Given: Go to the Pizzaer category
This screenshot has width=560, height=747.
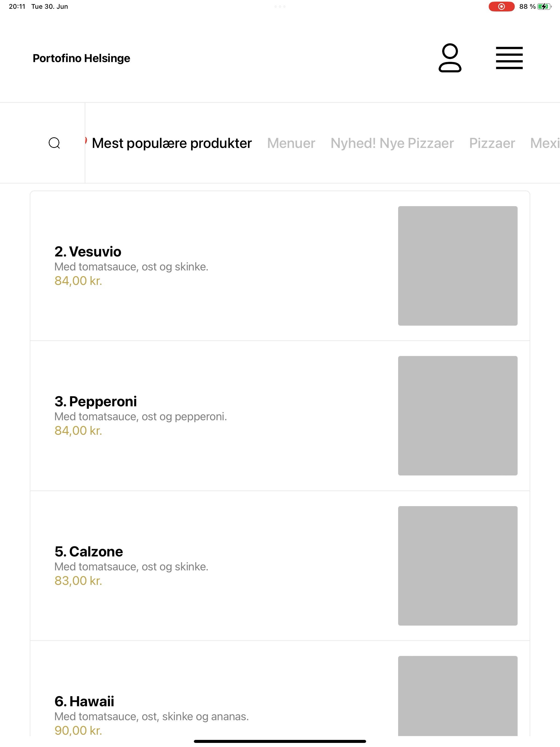Looking at the screenshot, I should [492, 143].
